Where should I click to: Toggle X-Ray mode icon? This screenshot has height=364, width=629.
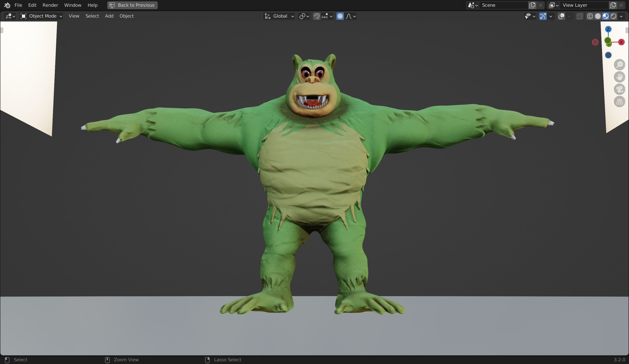point(580,16)
